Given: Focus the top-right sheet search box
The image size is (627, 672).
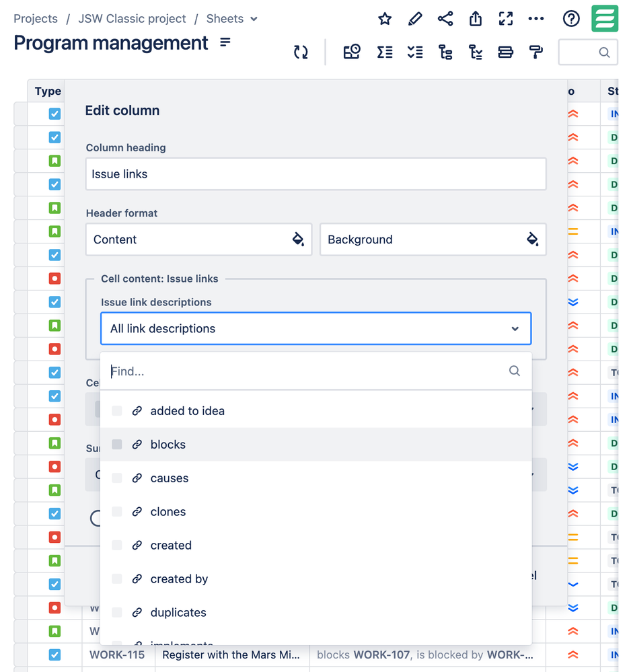Looking at the screenshot, I should click(587, 52).
